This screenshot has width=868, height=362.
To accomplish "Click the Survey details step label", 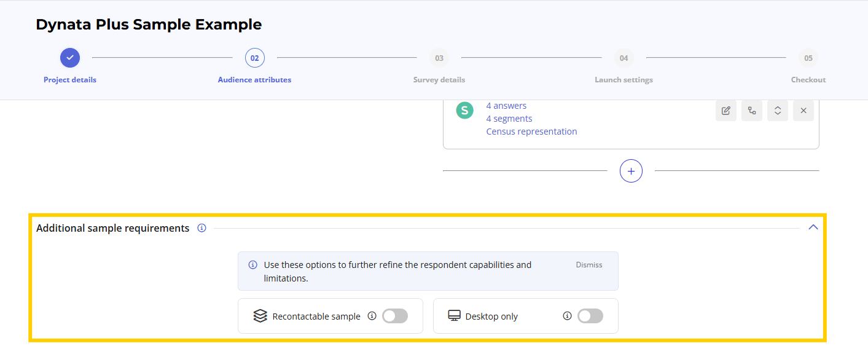I will [439, 80].
